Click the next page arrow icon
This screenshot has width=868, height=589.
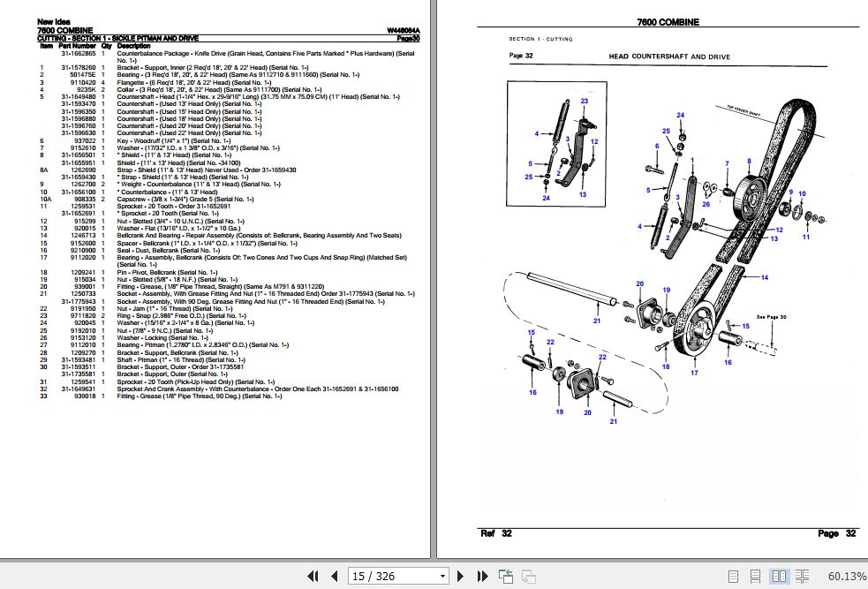(x=460, y=575)
